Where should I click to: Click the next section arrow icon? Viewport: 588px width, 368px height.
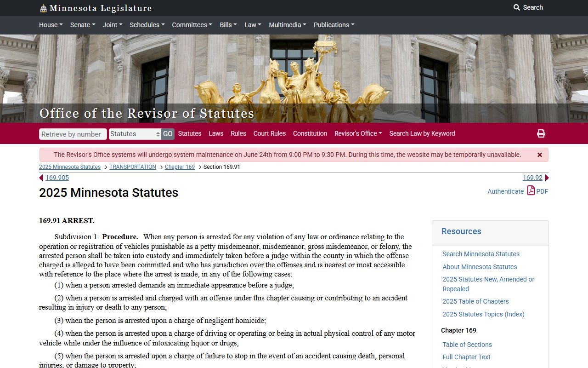click(x=547, y=178)
